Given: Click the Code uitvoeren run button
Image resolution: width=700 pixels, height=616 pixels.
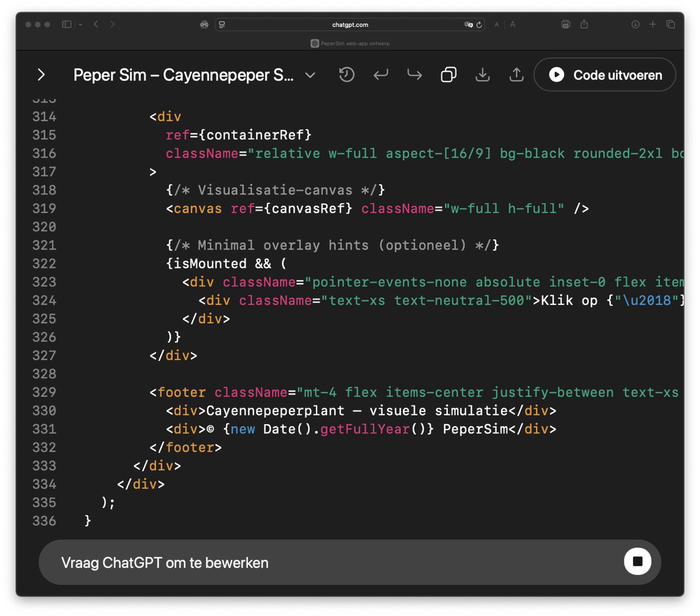Looking at the screenshot, I should click(604, 75).
